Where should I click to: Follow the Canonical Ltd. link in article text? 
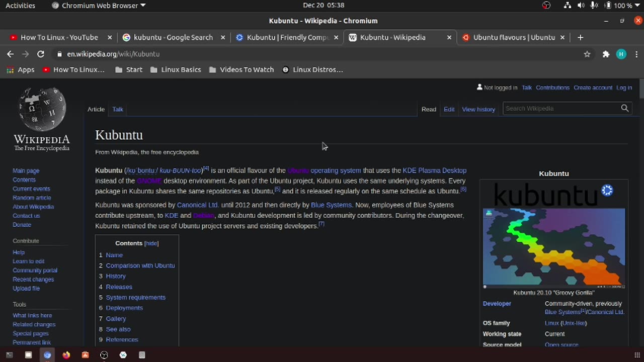[x=198, y=205]
